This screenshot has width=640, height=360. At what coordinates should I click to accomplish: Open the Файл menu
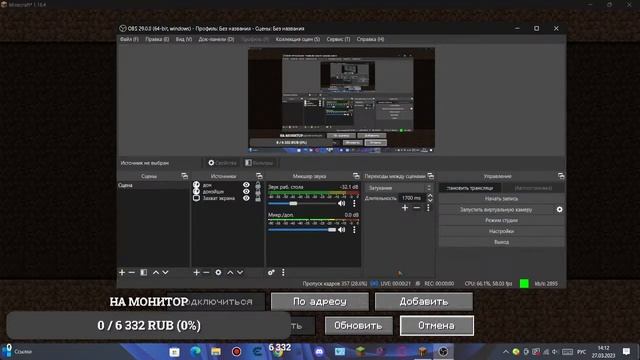click(129, 39)
